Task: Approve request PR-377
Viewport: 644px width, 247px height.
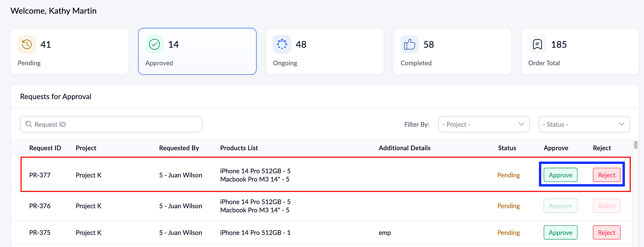Action: pos(560,175)
